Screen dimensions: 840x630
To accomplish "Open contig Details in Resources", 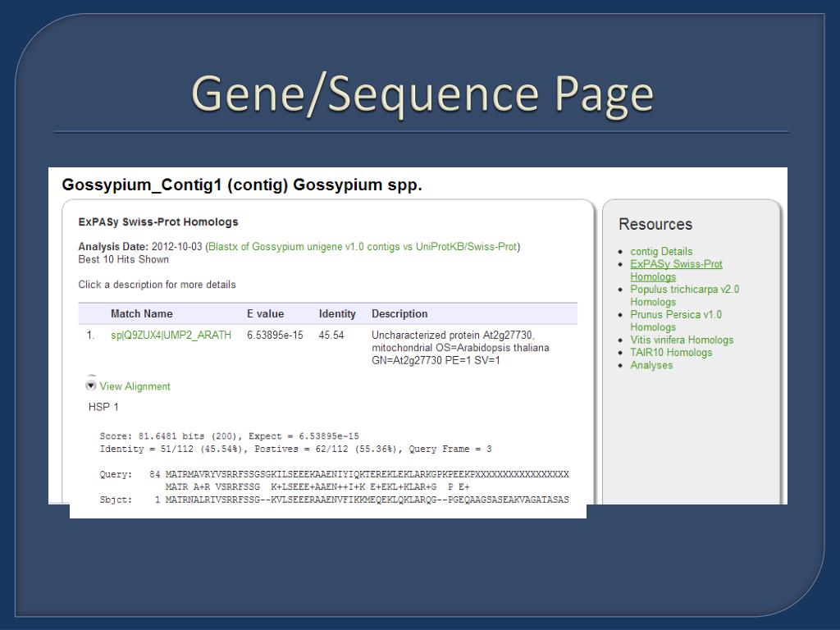I will tap(661, 251).
